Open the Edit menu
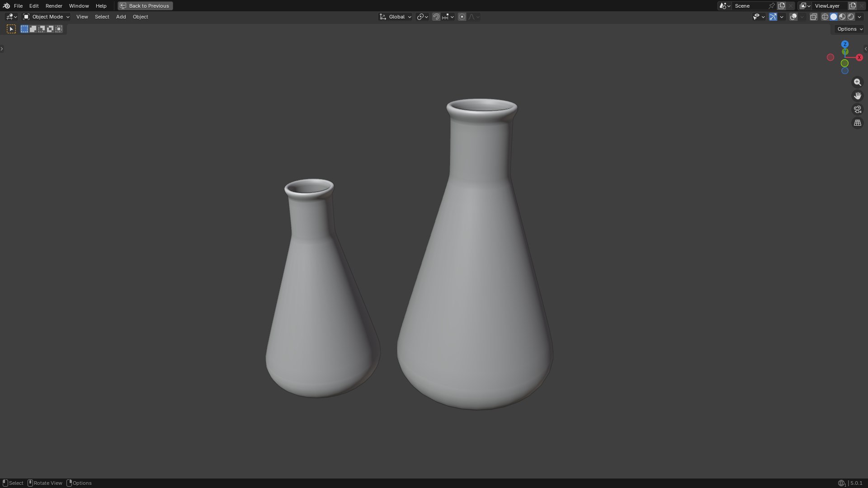This screenshot has height=488, width=868. [x=34, y=6]
